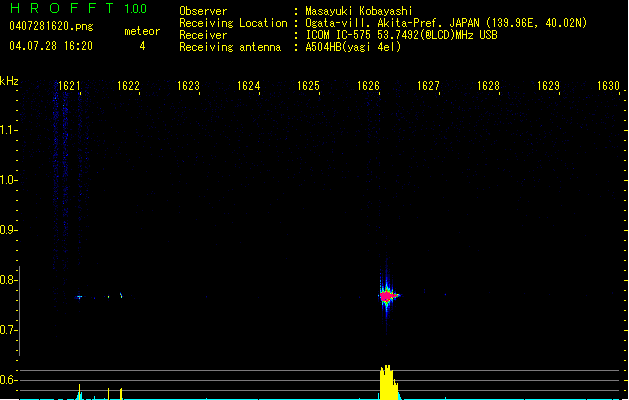The image size is (629, 400).
Task: Click the 1626 time axis marker
Action: pos(368,86)
